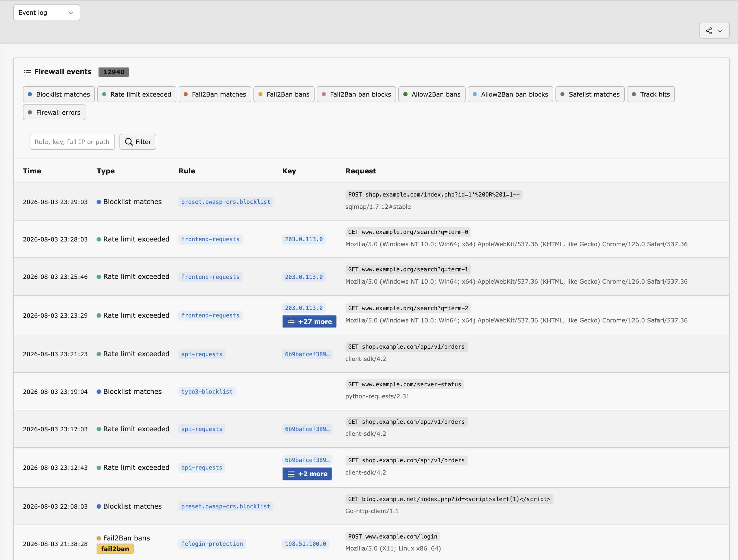Screen dimensions: 738x560
Task: Open api-requests rule at 23:17:03
Action: pos(202,429)
